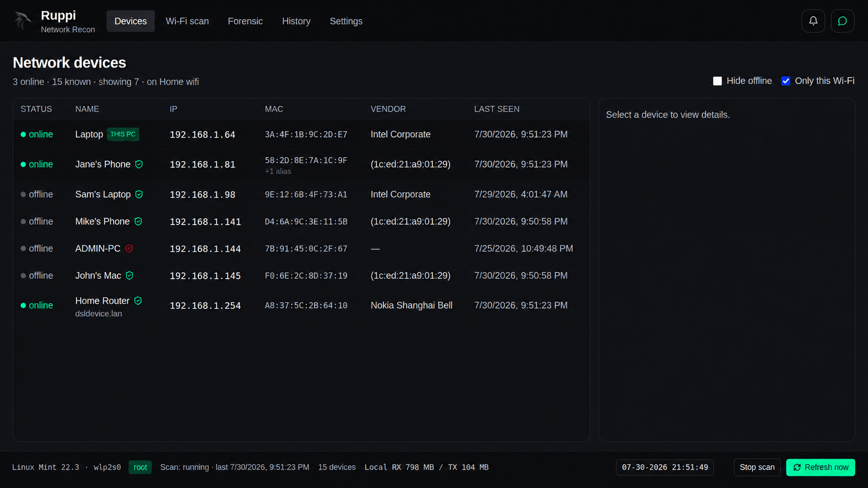Click the green online dot for Laptop

[23, 134]
